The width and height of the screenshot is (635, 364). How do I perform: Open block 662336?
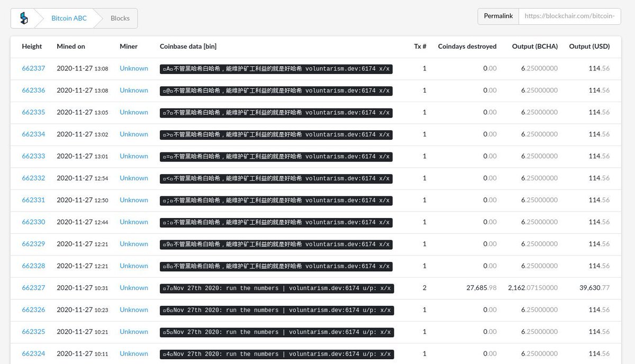(x=33, y=90)
